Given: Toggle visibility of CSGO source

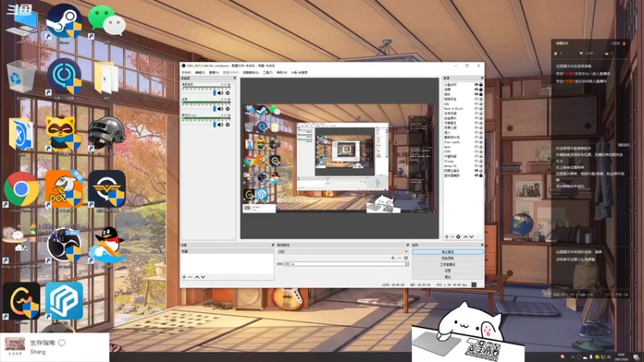Looking at the screenshot, I should pos(477,151).
